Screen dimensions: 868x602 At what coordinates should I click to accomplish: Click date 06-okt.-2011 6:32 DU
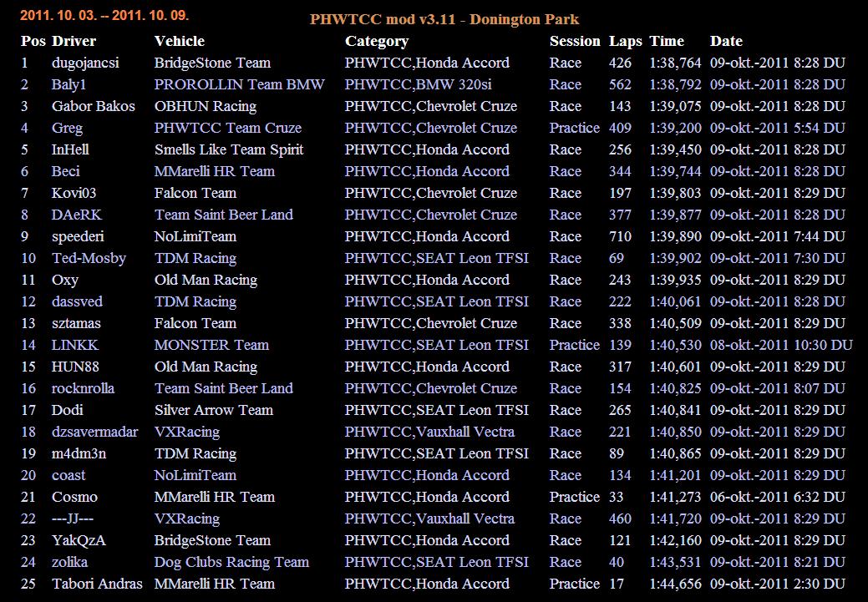(777, 497)
